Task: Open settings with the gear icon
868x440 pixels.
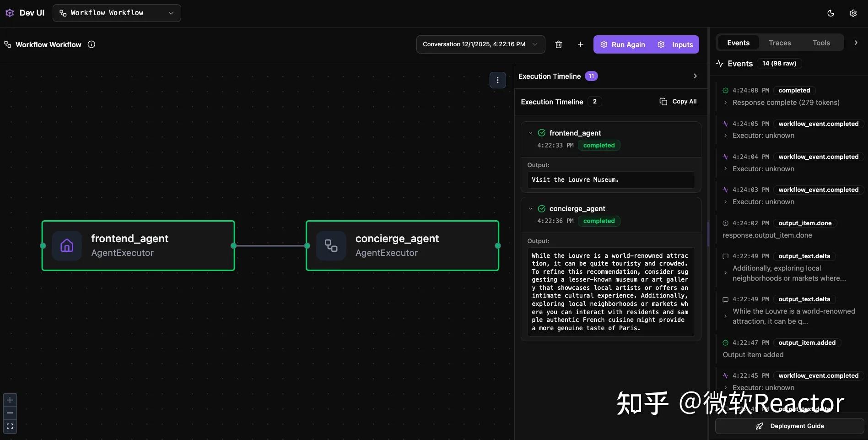Action: point(853,13)
